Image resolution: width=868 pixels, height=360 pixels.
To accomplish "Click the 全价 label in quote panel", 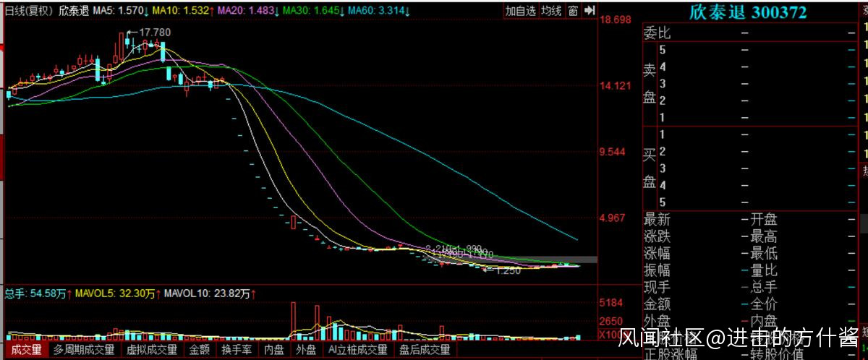I will pos(764,304).
